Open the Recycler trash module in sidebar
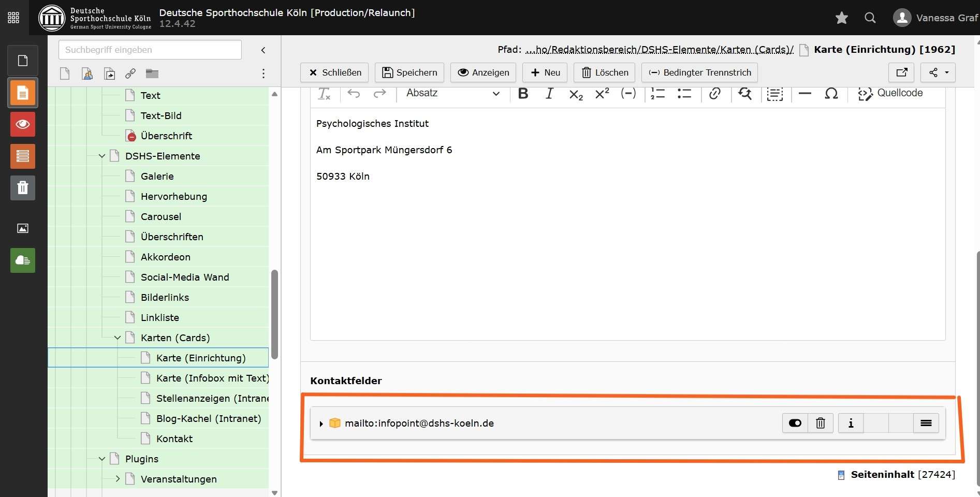This screenshot has height=497, width=980. pyautogui.click(x=23, y=188)
